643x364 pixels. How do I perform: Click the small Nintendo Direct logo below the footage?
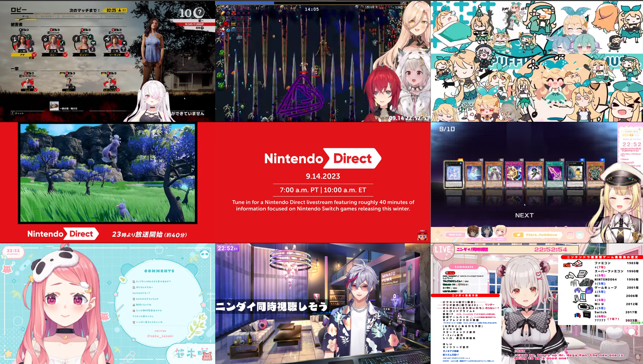point(63,234)
